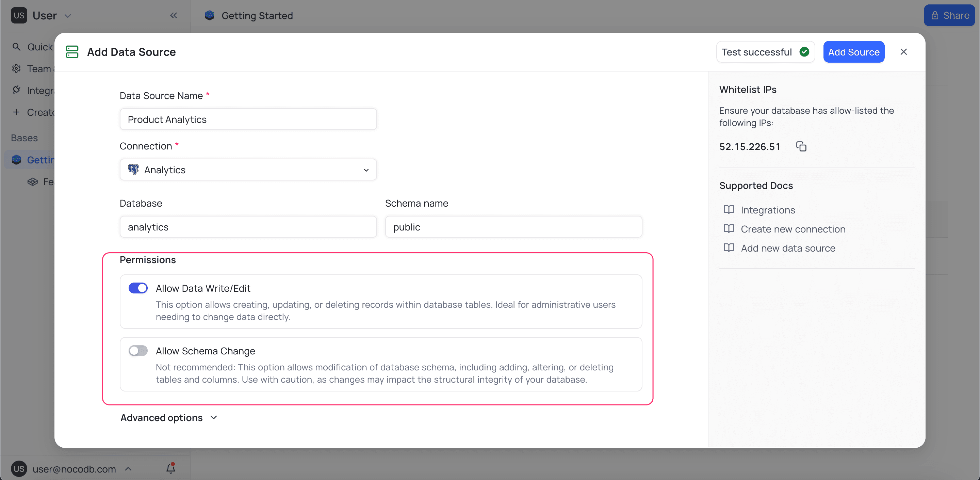Click the Getting Started base cube icon

point(16,160)
